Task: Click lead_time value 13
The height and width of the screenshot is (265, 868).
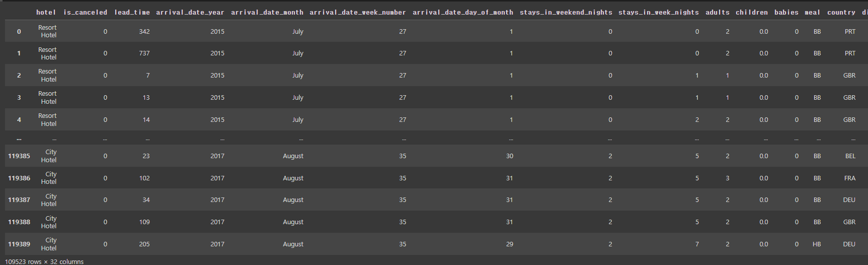Action: (146, 97)
